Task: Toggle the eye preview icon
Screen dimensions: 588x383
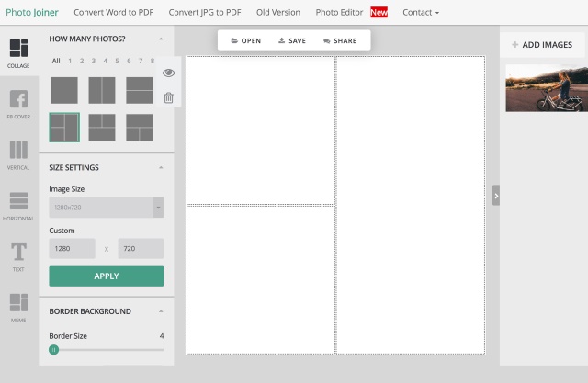Action: 168,73
